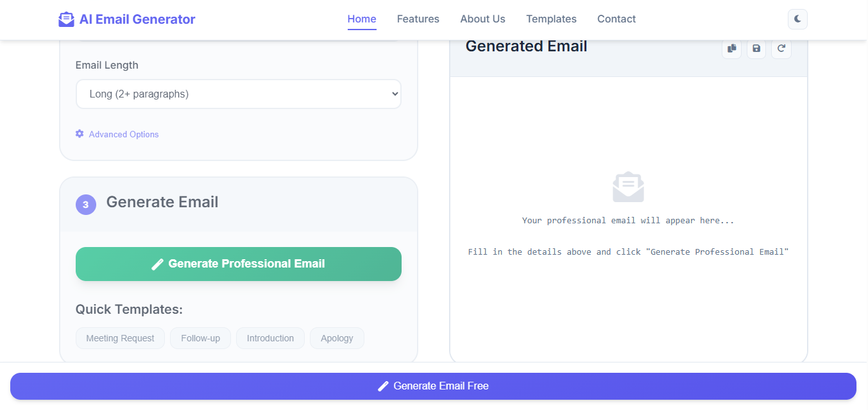Toggle dark mode with the moon icon
Image resolution: width=868 pixels, height=410 pixels.
coord(797,19)
